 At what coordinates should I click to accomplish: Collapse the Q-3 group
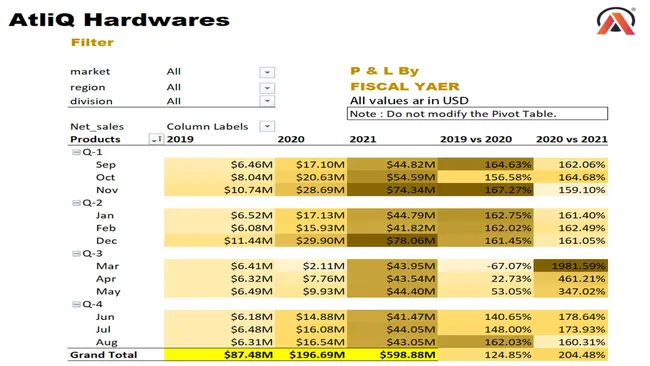[x=76, y=253]
